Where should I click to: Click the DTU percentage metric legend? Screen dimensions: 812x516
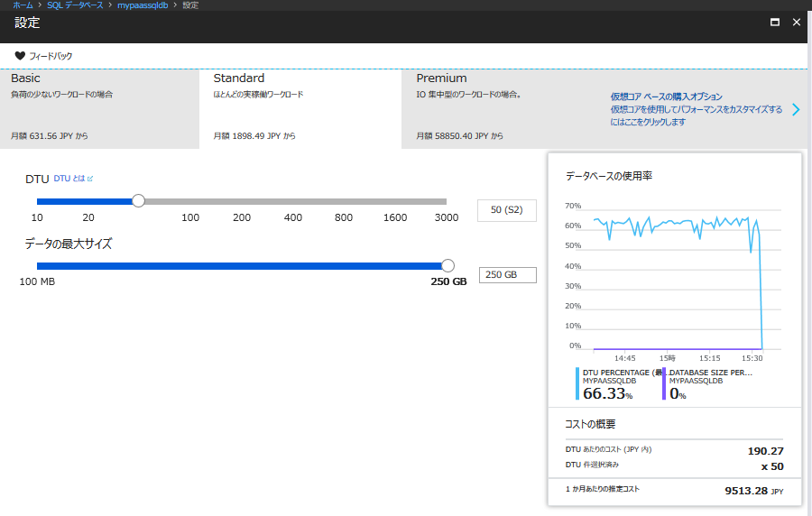[617, 382]
